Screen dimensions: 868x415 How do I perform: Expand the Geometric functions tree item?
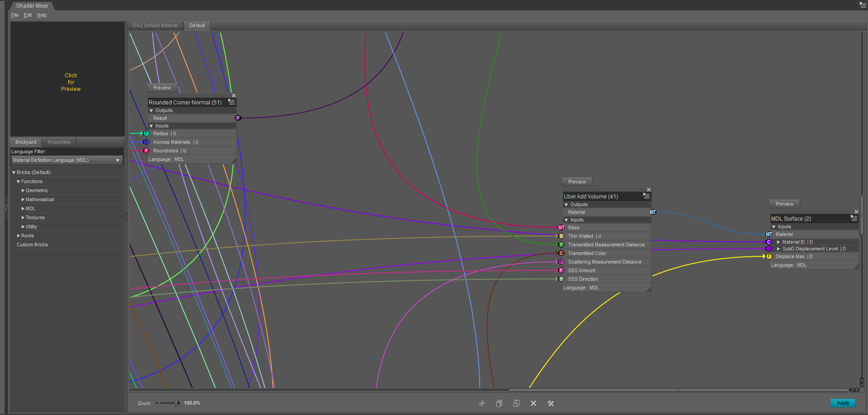pyautogui.click(x=23, y=191)
